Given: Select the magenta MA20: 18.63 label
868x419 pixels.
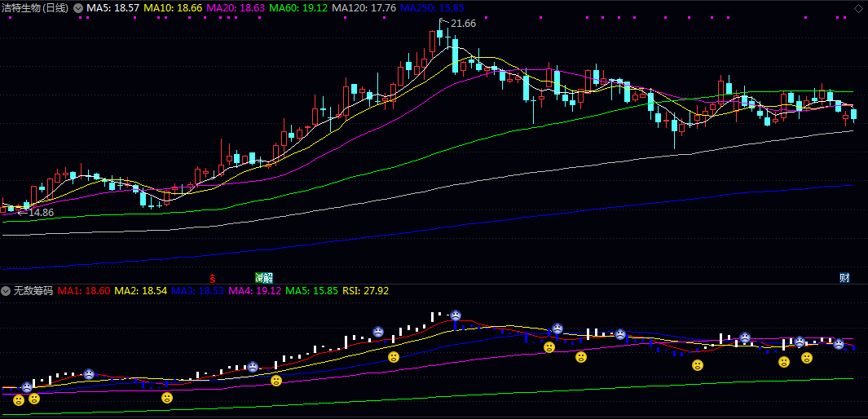Looking at the screenshot, I should tap(237, 8).
